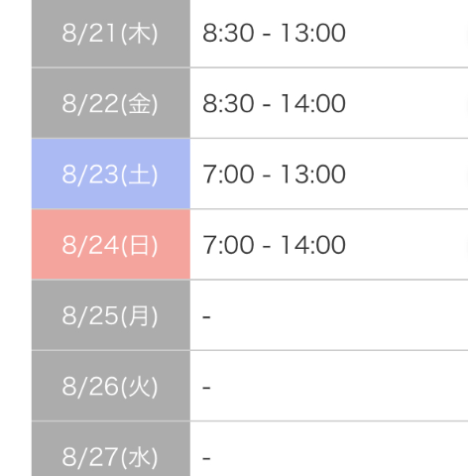Click the Thursday row's 8:30 start time
The height and width of the screenshot is (476, 468).
tap(228, 33)
